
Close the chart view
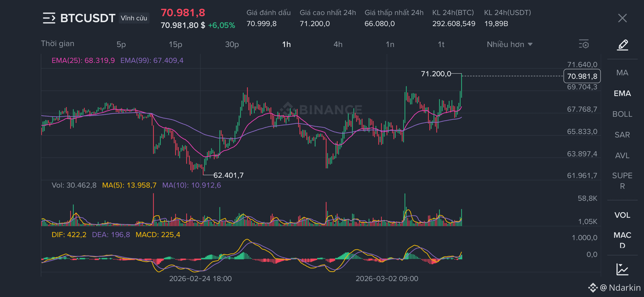(x=622, y=18)
